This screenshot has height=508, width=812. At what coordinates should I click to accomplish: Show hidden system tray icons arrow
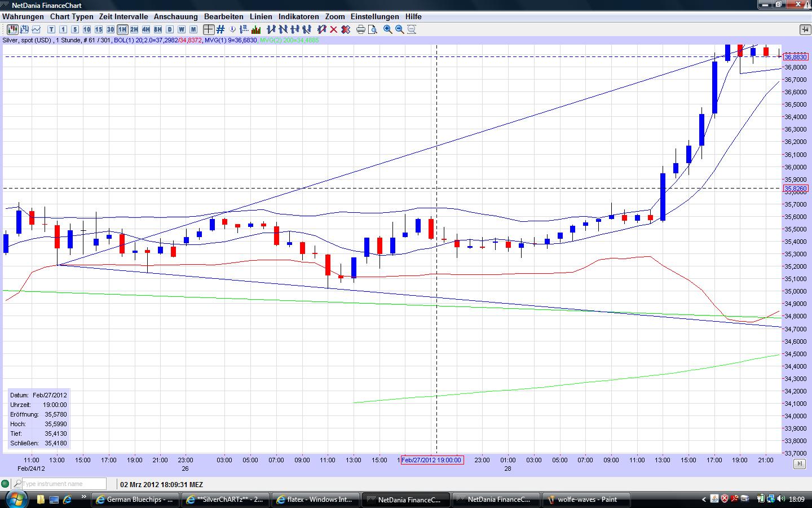704,500
